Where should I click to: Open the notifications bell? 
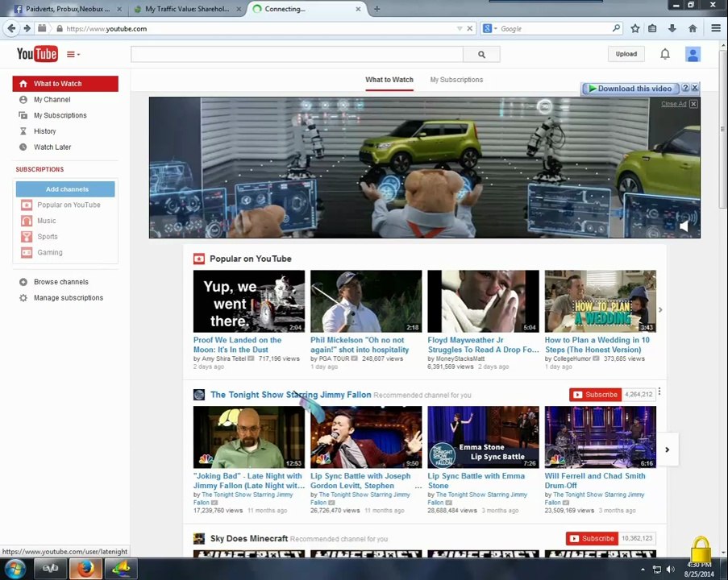click(665, 54)
